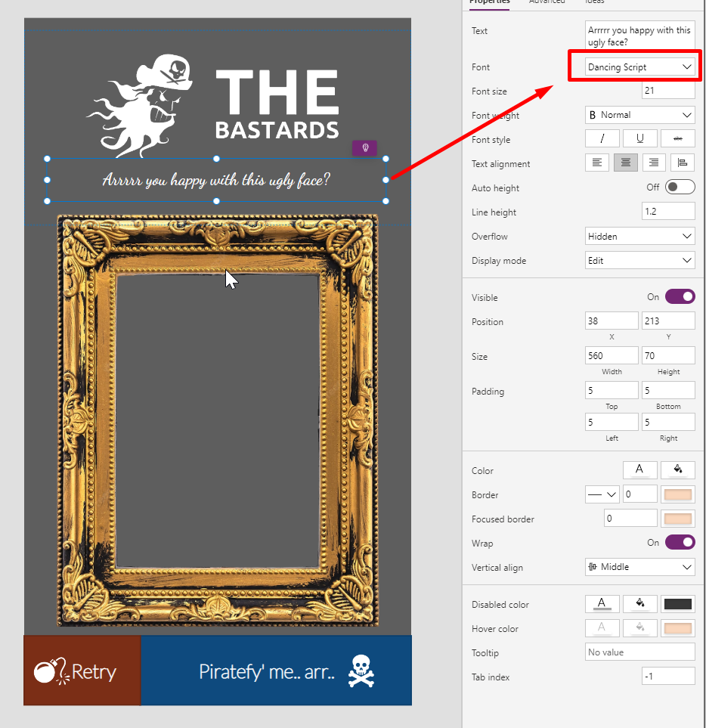
Task: Click the Padding Left field
Action: (x=612, y=422)
